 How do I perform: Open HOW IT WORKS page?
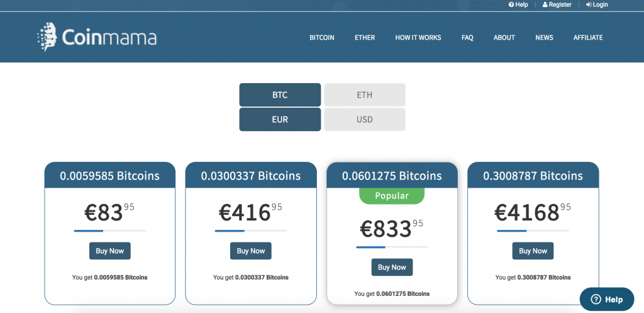pos(418,37)
